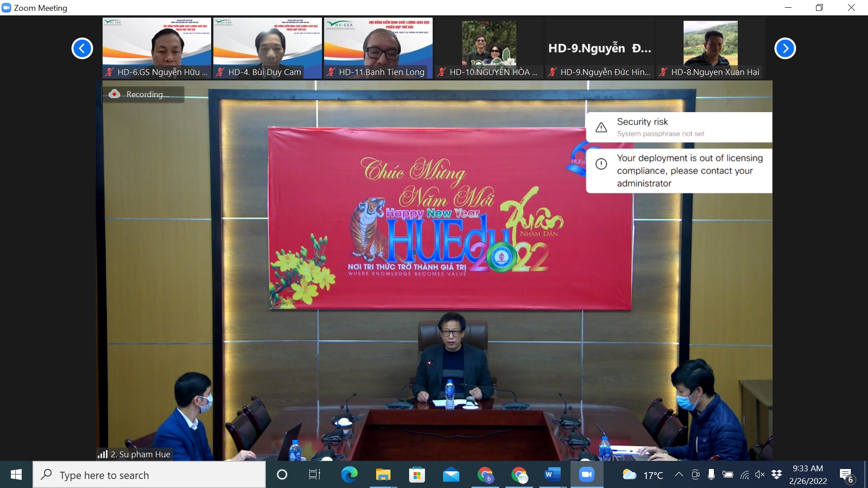
Task: Click the licensing compliance notification
Action: (x=678, y=171)
